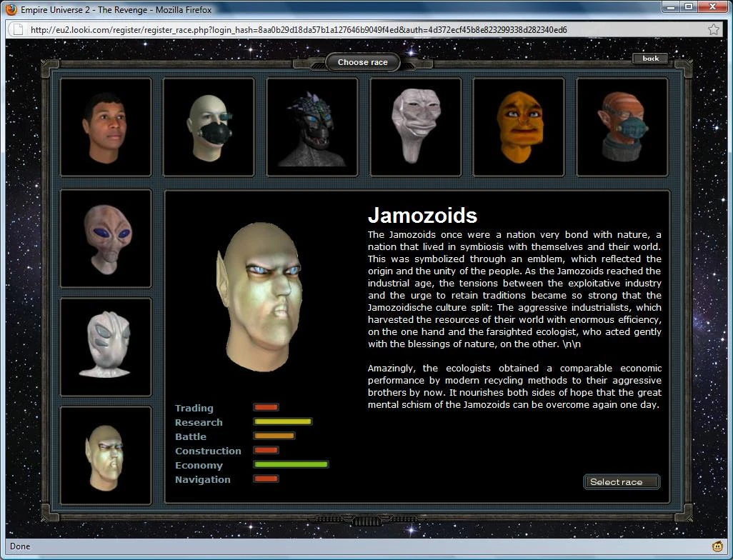This screenshot has height=560, width=733.
Task: Click the Choose race title tab
Action: pyautogui.click(x=363, y=62)
